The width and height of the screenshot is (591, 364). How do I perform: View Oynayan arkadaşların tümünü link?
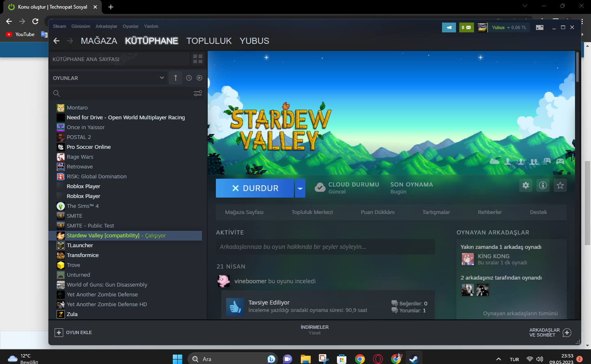520,314
